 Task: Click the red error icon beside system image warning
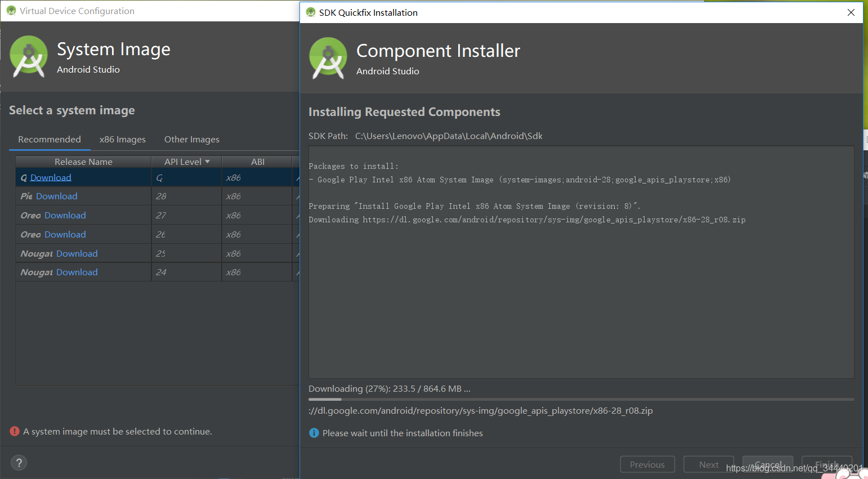pyautogui.click(x=15, y=431)
